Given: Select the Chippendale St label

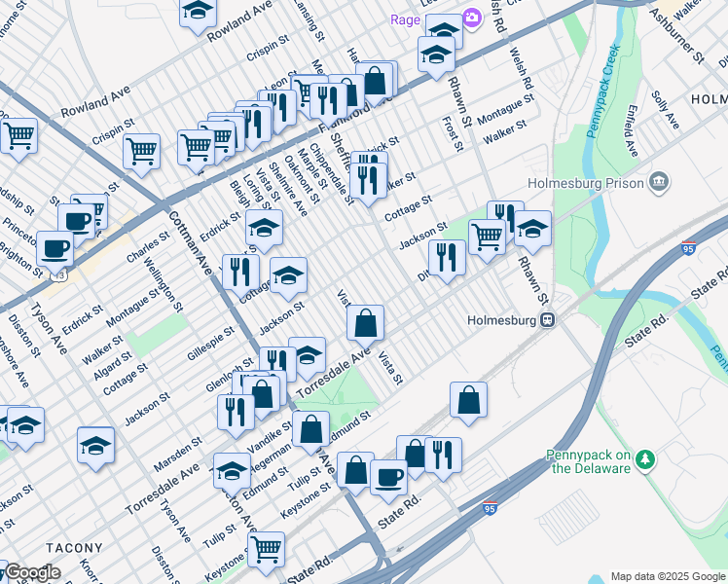Looking at the screenshot, I should pos(332,173).
